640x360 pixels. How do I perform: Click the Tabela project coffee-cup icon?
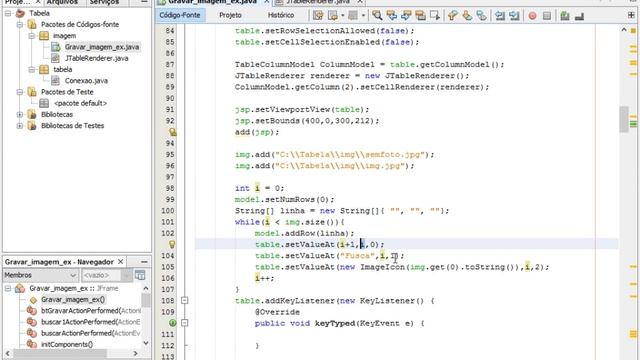(20, 13)
